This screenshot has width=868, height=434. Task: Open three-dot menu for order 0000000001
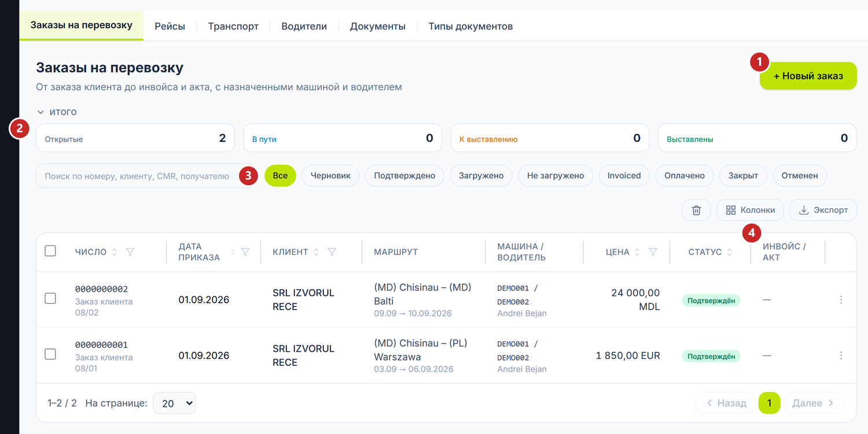click(x=841, y=355)
